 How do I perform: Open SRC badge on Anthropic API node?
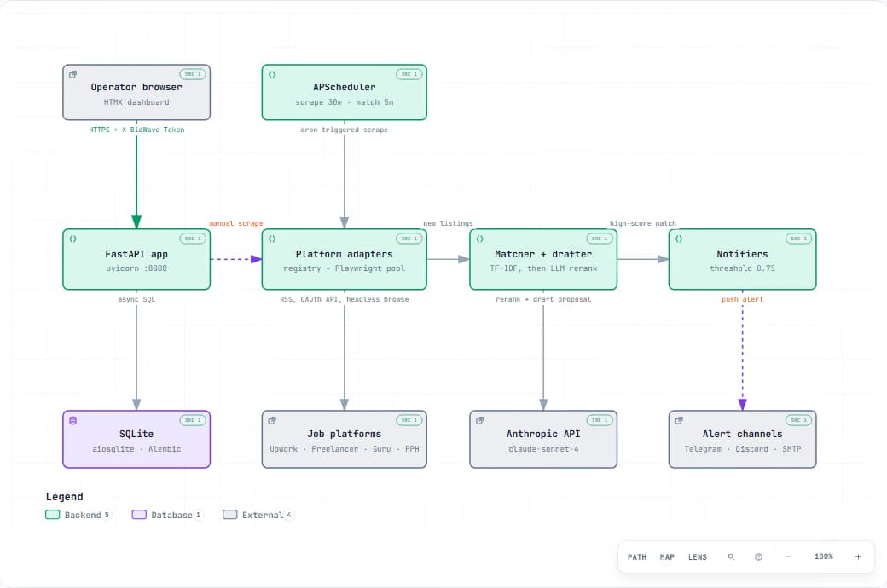[599, 420]
